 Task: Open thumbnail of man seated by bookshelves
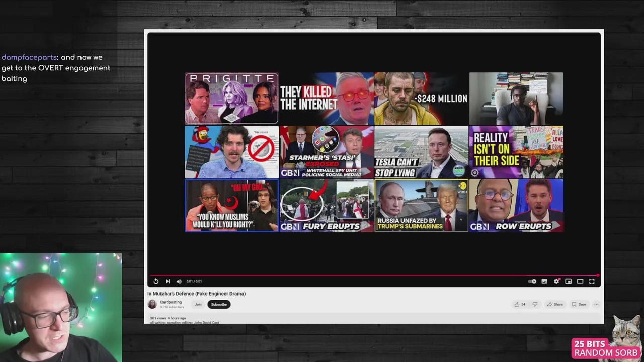pyautogui.click(x=516, y=99)
